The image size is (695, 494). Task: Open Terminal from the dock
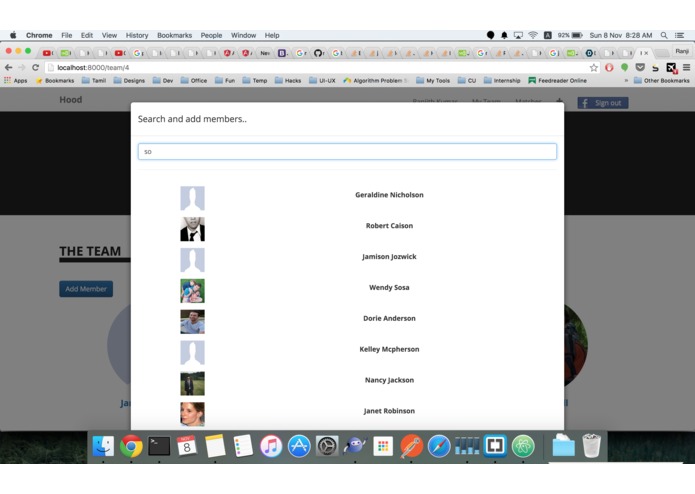[x=159, y=446]
